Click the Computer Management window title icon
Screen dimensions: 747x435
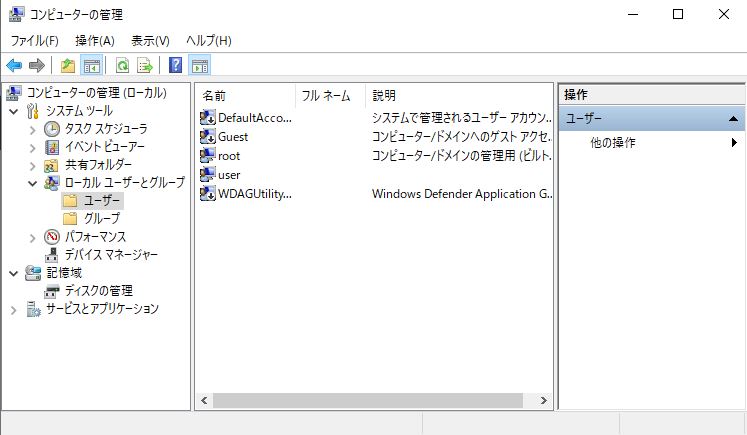16,14
